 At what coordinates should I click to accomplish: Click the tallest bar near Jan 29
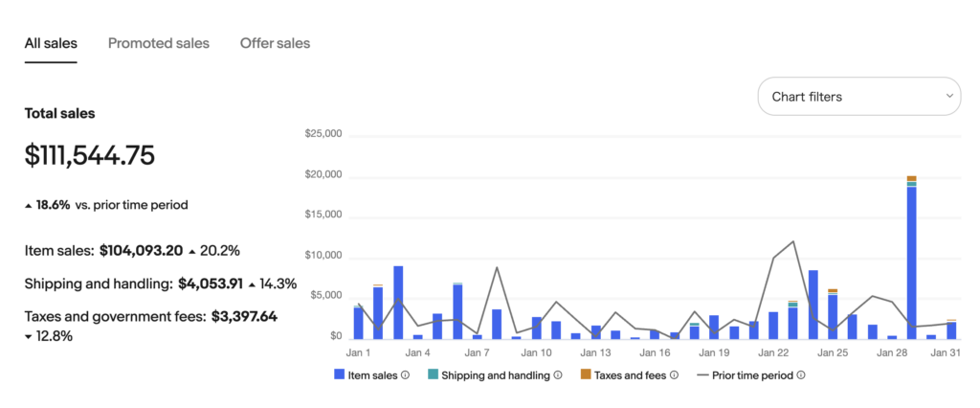[x=911, y=259]
